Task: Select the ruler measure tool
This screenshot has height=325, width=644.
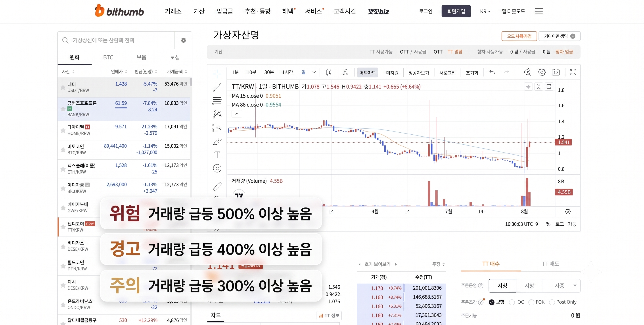Action: [217, 186]
